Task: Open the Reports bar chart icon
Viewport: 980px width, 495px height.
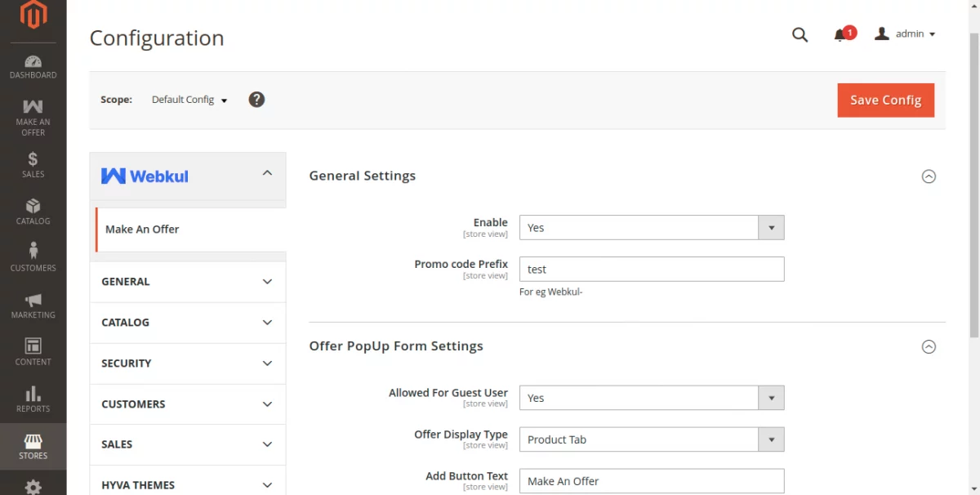Action: coord(33,398)
